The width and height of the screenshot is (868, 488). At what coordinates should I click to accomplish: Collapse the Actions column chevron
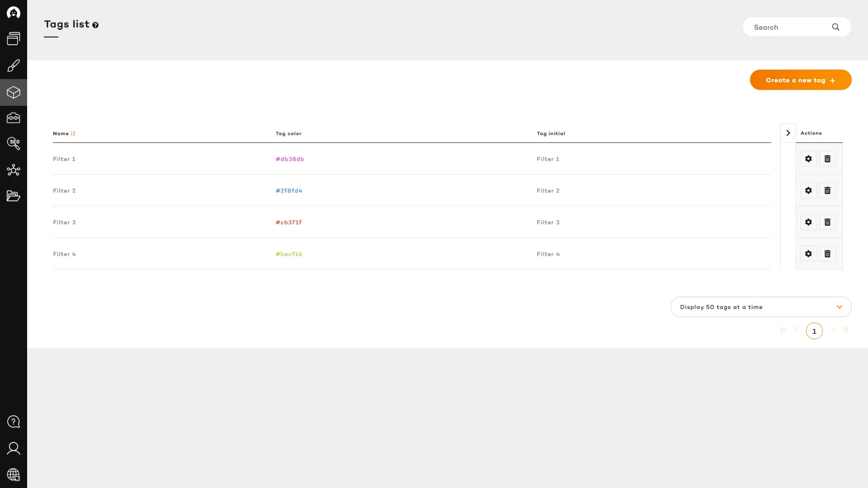pyautogui.click(x=788, y=133)
